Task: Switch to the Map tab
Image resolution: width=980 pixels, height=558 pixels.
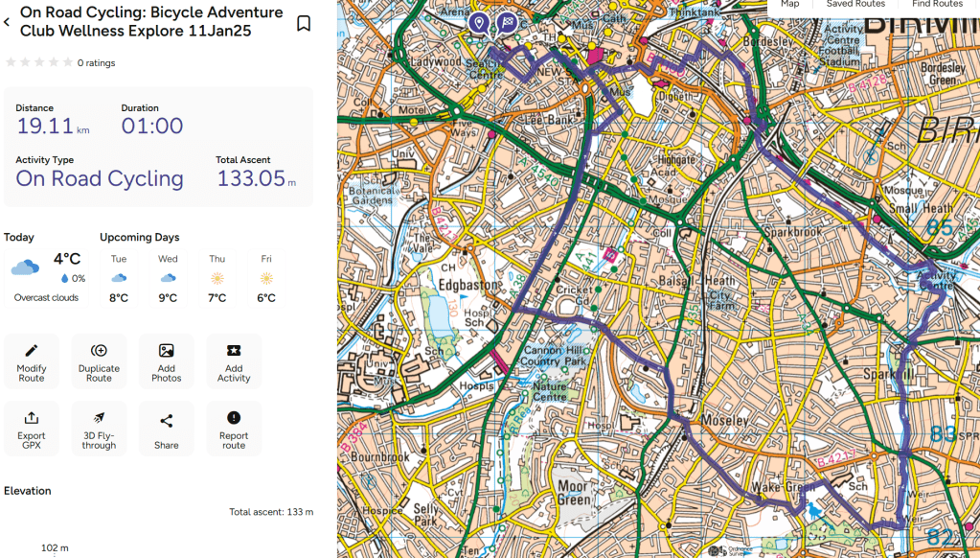Action: coord(789,5)
